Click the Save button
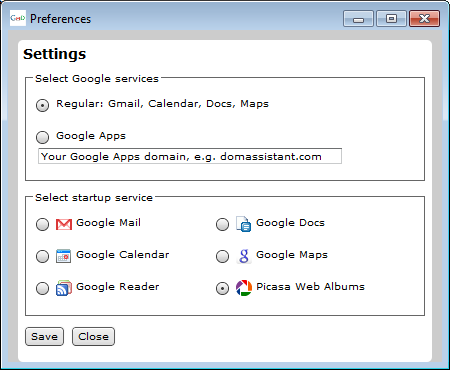Image resolution: width=450 pixels, height=370 pixels. 44,336
